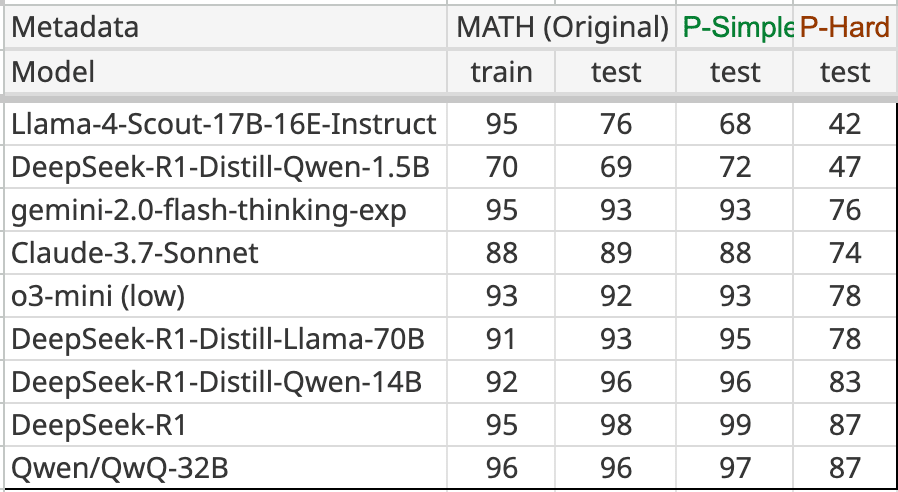
Task: Select the orange P-Hard header
Action: [x=845, y=28]
